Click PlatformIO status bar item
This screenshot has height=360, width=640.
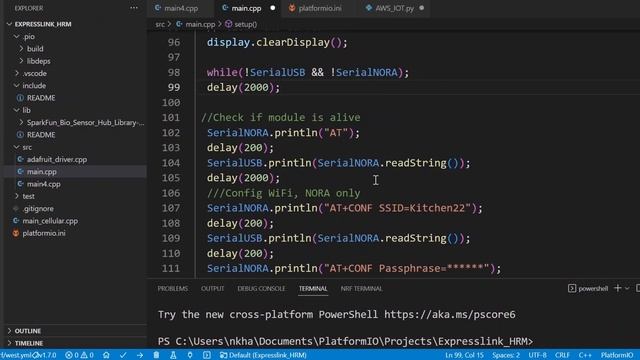click(x=617, y=355)
